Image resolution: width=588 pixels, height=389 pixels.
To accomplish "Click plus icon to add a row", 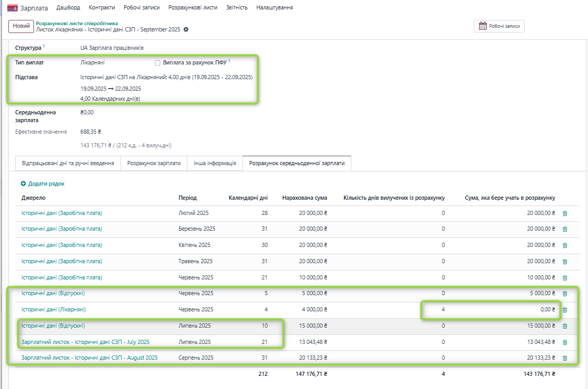I will (23, 184).
